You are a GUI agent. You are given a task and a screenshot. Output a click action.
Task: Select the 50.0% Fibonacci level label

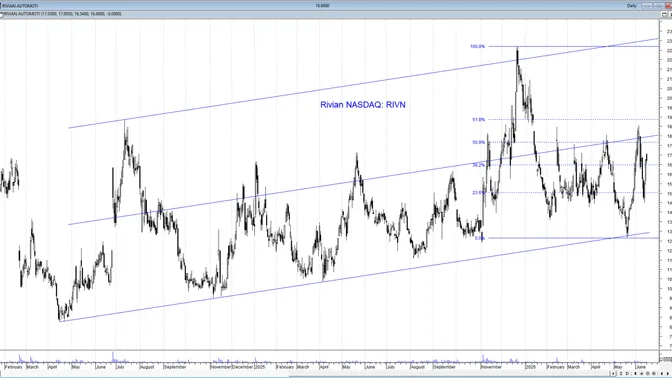(x=478, y=142)
